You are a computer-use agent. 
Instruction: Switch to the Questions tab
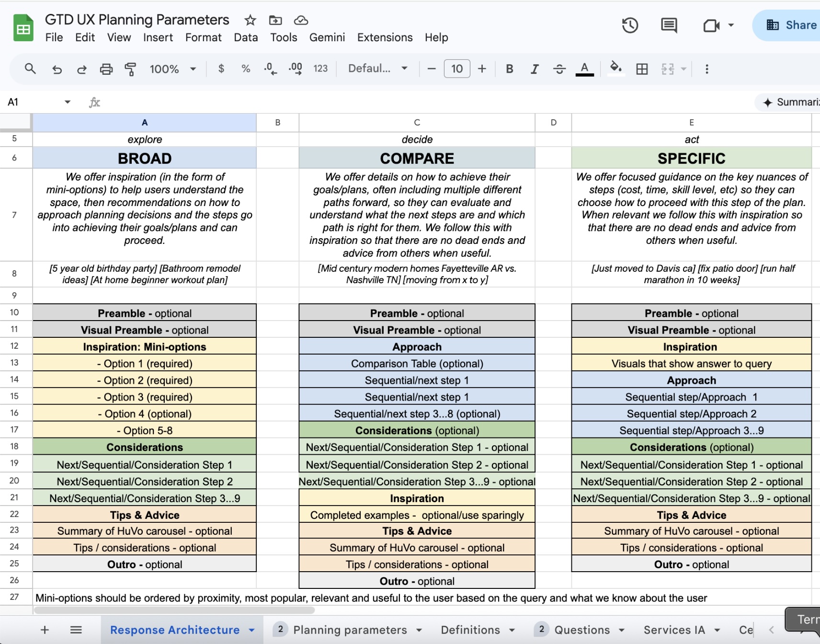[582, 630]
